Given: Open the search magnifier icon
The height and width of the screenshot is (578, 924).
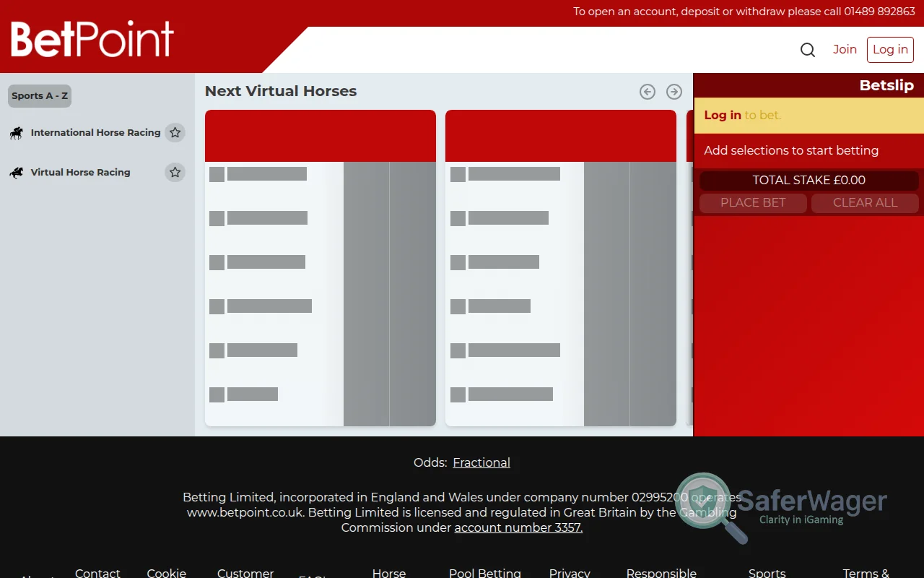Looking at the screenshot, I should pyautogui.click(x=807, y=49).
